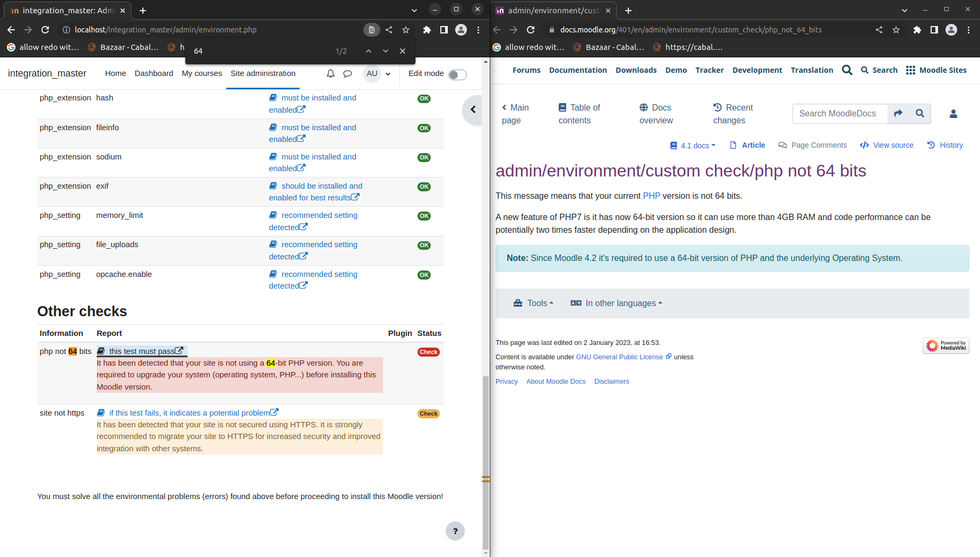Go to next find result
Viewport: 980px width, 557px height.
click(386, 51)
